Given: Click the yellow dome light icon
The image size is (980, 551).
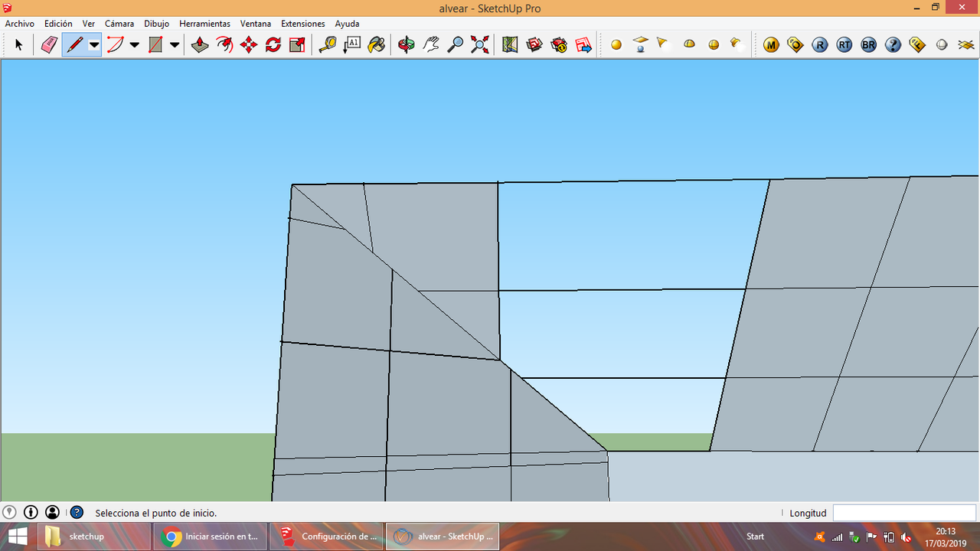Looking at the screenshot, I should [689, 44].
